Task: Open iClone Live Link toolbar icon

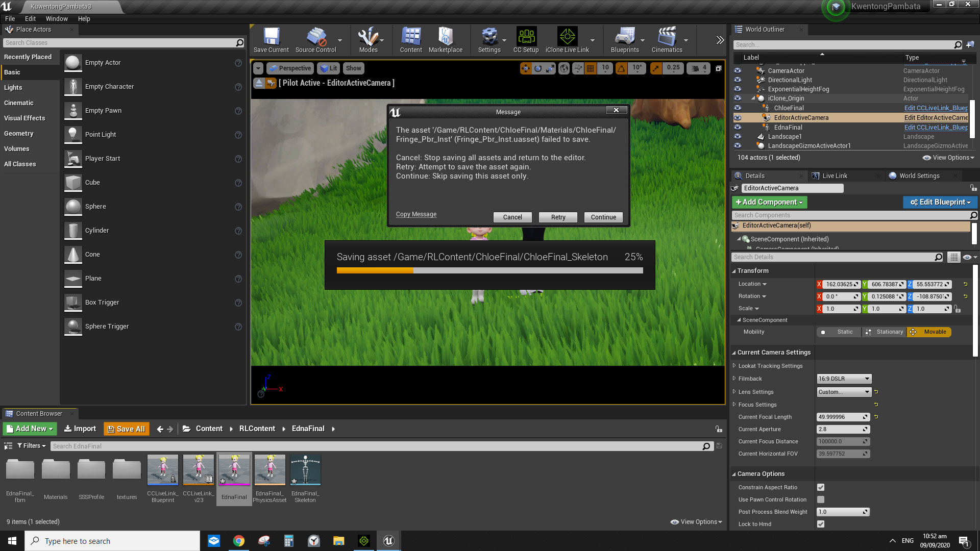Action: pyautogui.click(x=567, y=40)
